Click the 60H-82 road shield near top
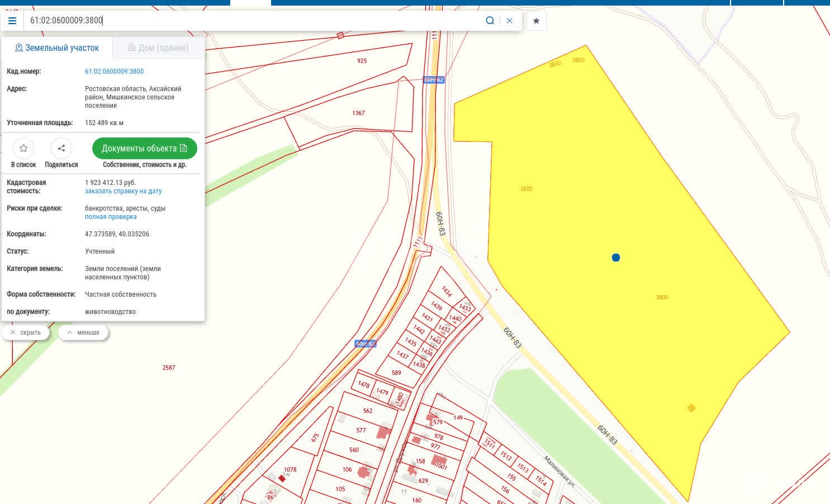 [434, 80]
